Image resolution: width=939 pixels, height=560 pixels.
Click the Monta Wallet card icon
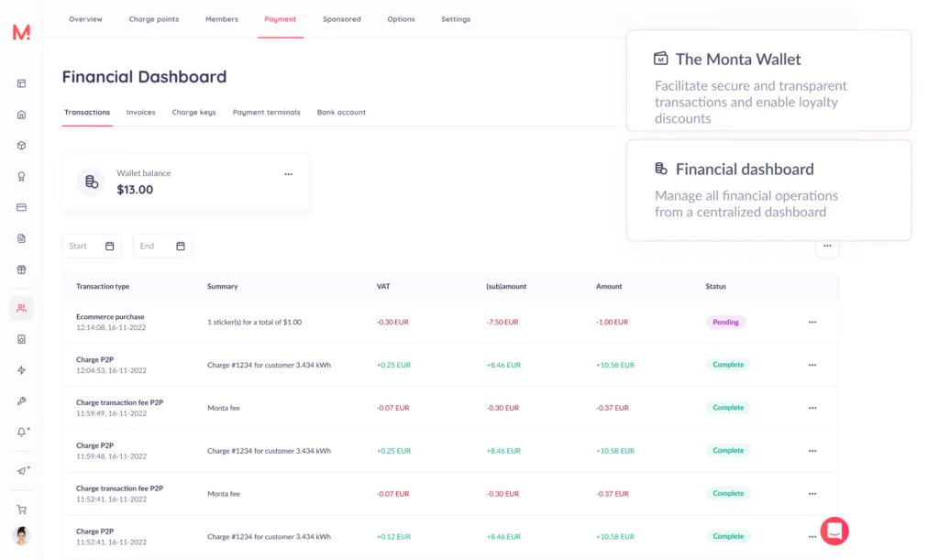(x=660, y=59)
